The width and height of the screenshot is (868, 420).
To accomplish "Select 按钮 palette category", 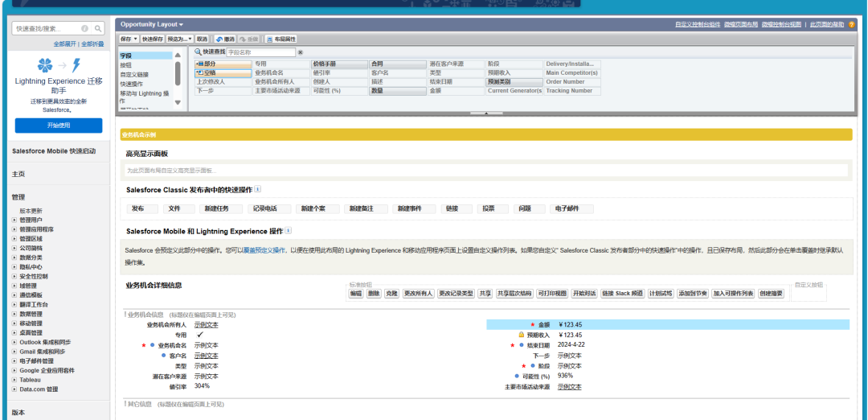I will (126, 65).
